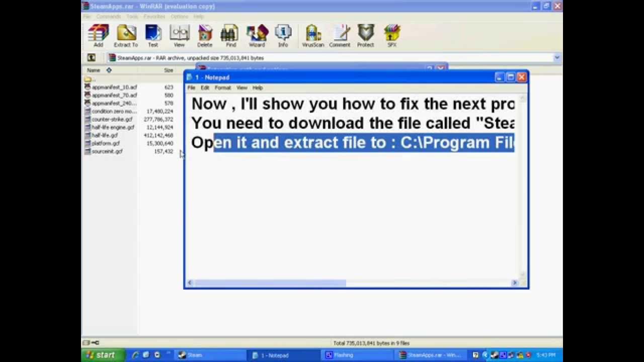Select the parent folder '..' entry
Viewport: 644px width, 362px height.
pyautogui.click(x=90, y=79)
